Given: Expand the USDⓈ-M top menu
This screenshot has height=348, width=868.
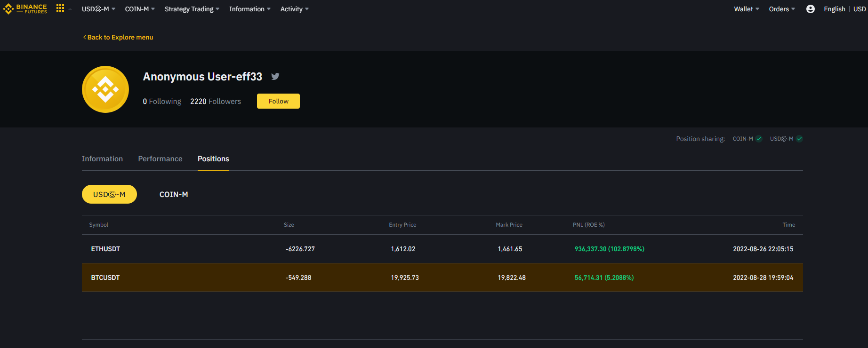Looking at the screenshot, I should [98, 9].
